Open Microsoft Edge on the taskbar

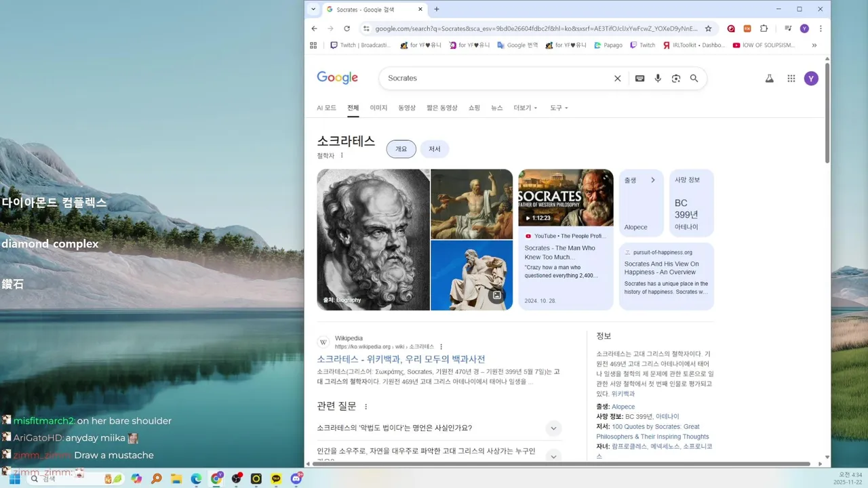click(x=196, y=479)
